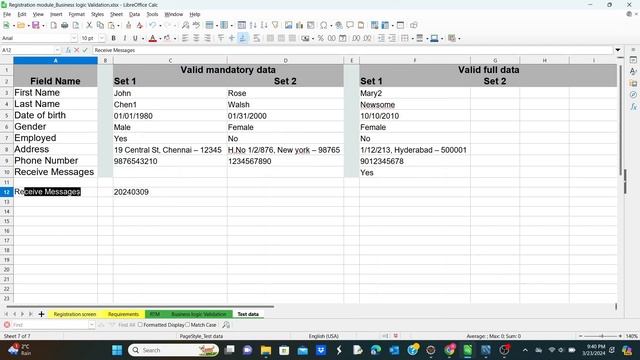Insert a comment with the speech bubble icon
Viewport: 640px width, 360px height.
click(350, 25)
